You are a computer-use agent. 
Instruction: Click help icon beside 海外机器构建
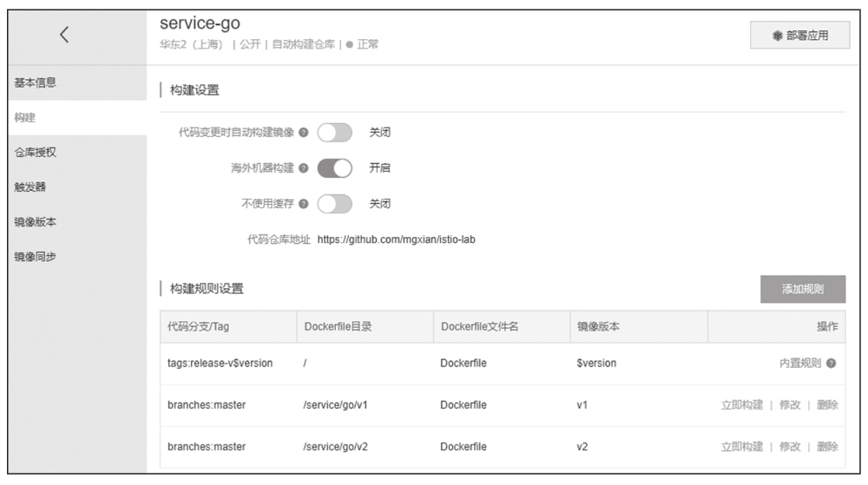[304, 168]
